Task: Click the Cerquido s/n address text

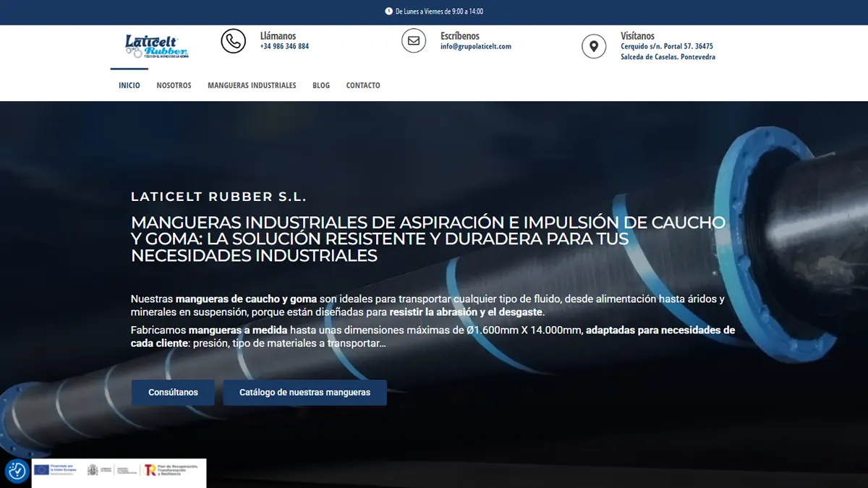Action: point(667,46)
